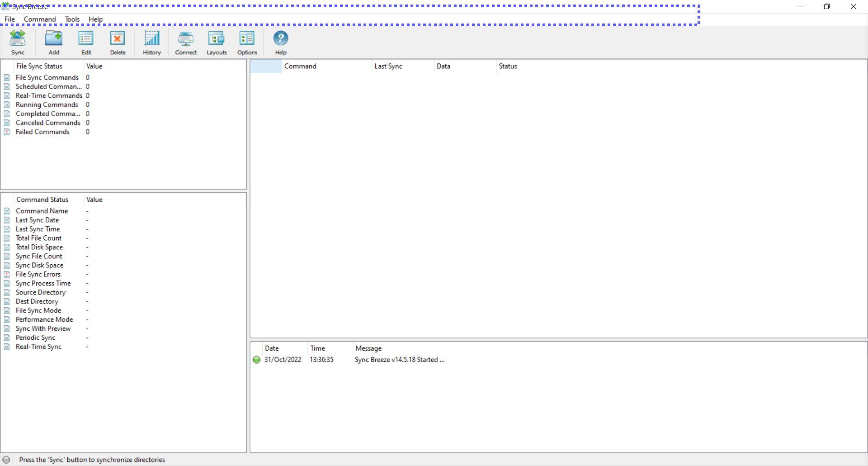
Task: Click the 'Sync Breeze v14.5.18 Started' message
Action: click(400, 360)
